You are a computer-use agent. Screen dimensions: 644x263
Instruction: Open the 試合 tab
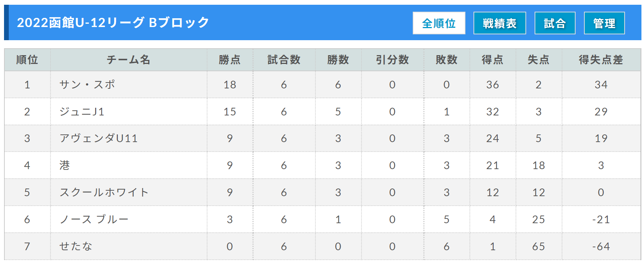[555, 23]
